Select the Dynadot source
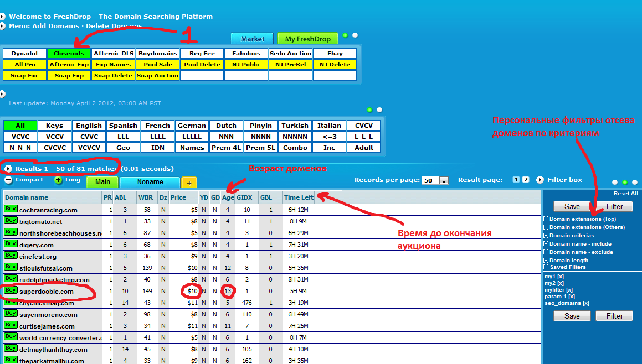Screen dimensions: 642x364 24,54
